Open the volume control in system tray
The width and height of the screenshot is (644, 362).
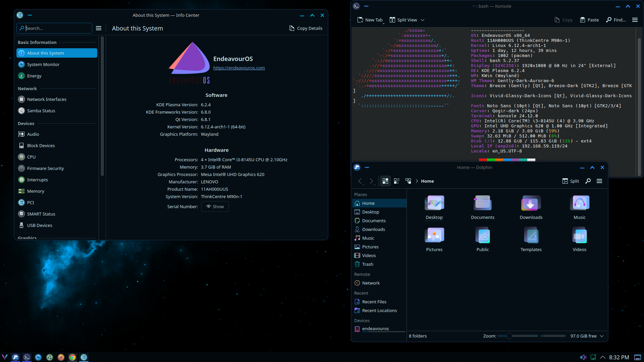(x=583, y=357)
